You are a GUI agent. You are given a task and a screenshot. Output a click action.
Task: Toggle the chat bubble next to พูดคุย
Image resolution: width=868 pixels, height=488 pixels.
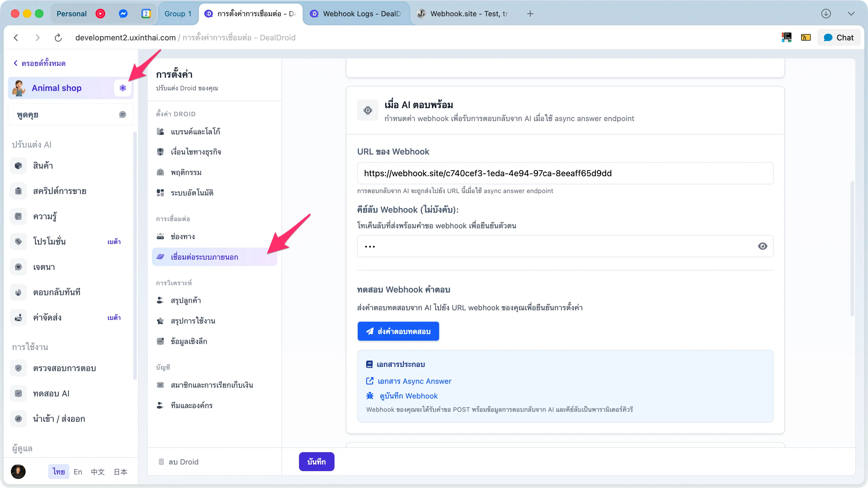[122, 114]
